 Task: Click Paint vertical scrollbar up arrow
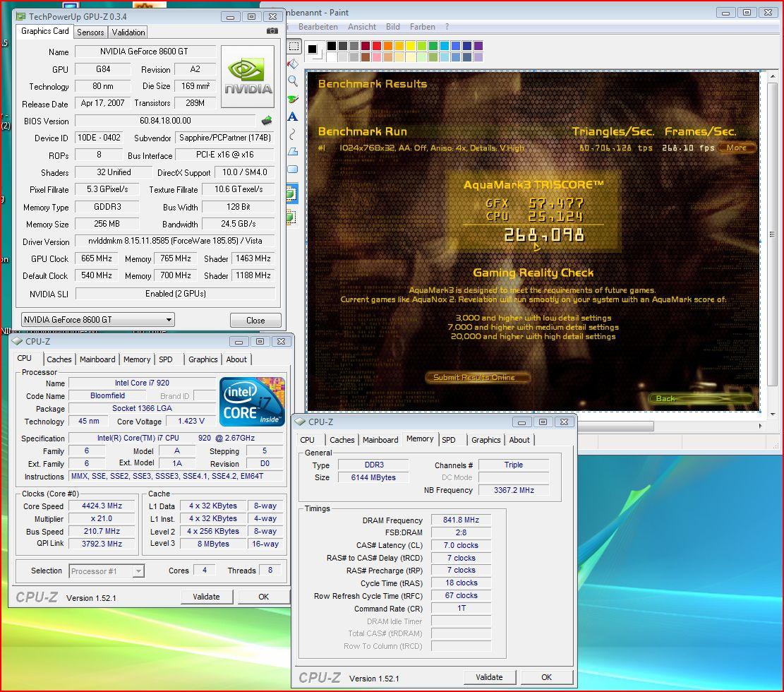(x=773, y=76)
